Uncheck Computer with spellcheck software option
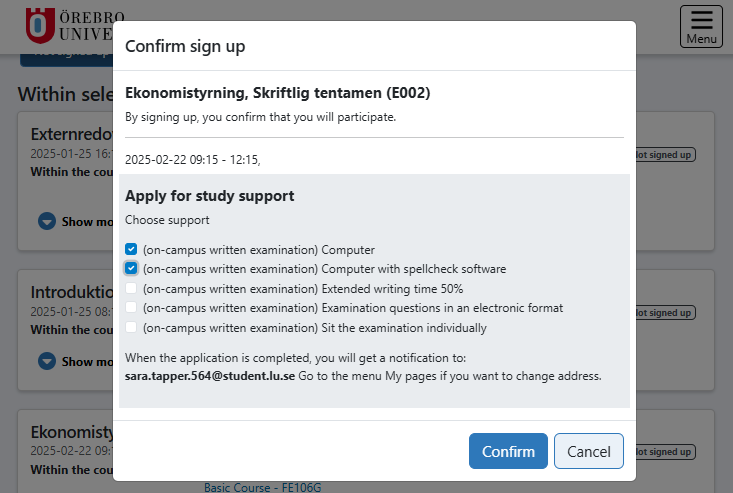The image size is (733, 493). pyautogui.click(x=132, y=269)
